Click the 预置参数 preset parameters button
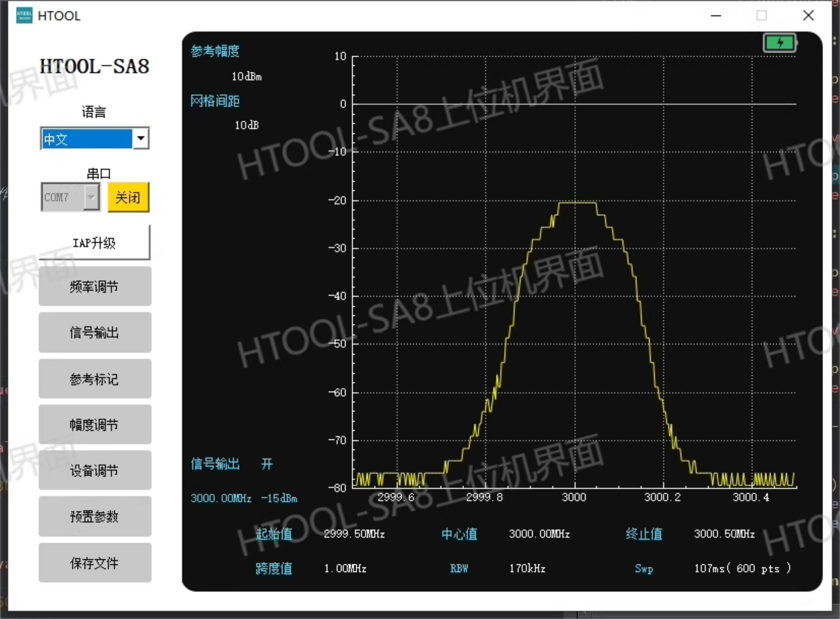 (x=95, y=516)
